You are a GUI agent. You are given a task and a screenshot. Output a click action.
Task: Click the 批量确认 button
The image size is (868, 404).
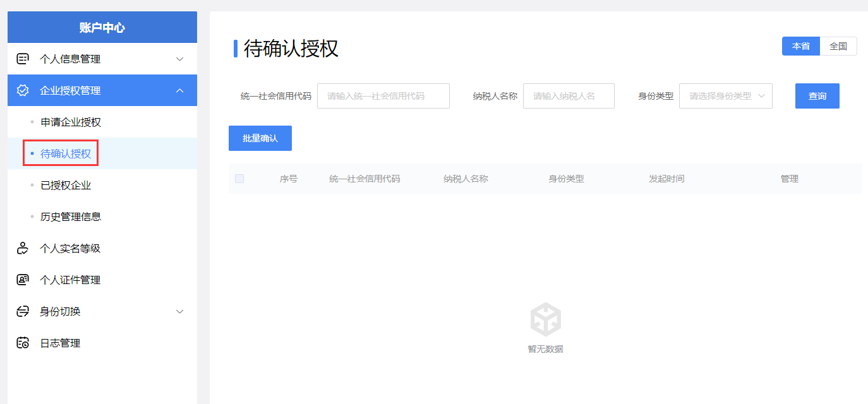coord(260,138)
